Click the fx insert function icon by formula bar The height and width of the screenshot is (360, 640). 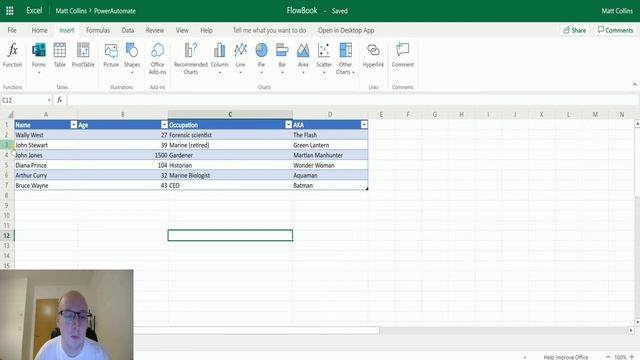[x=60, y=100]
